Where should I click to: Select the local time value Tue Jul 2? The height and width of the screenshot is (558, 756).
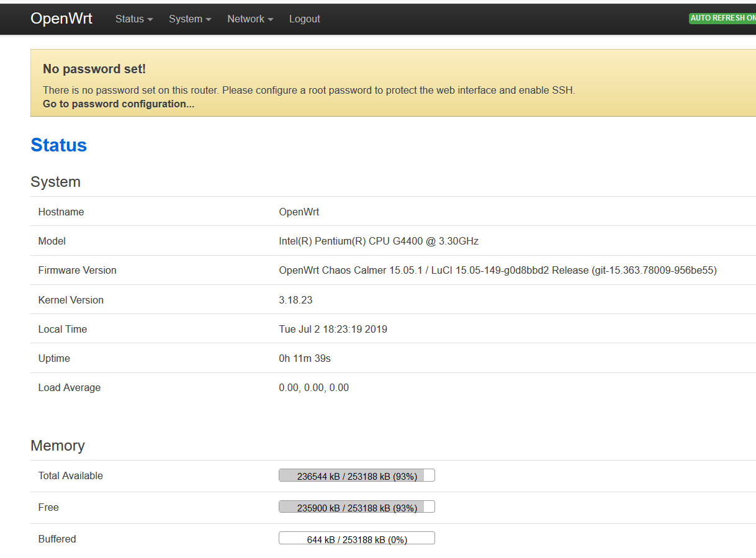(x=333, y=329)
